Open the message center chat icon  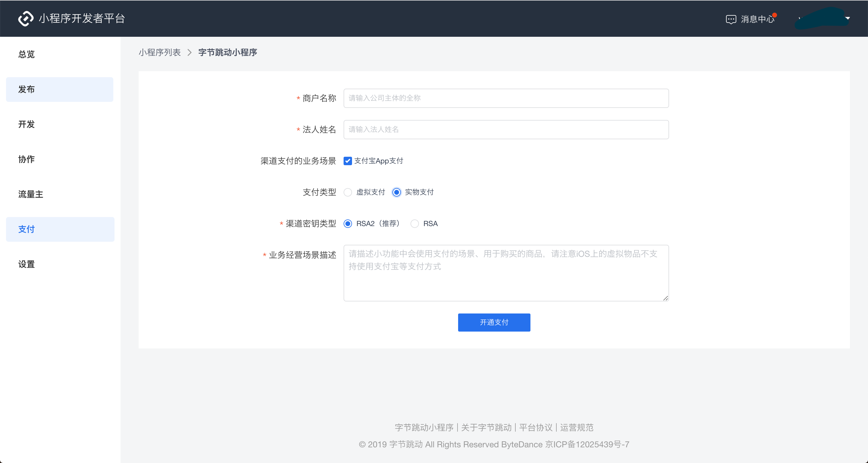[x=731, y=19]
